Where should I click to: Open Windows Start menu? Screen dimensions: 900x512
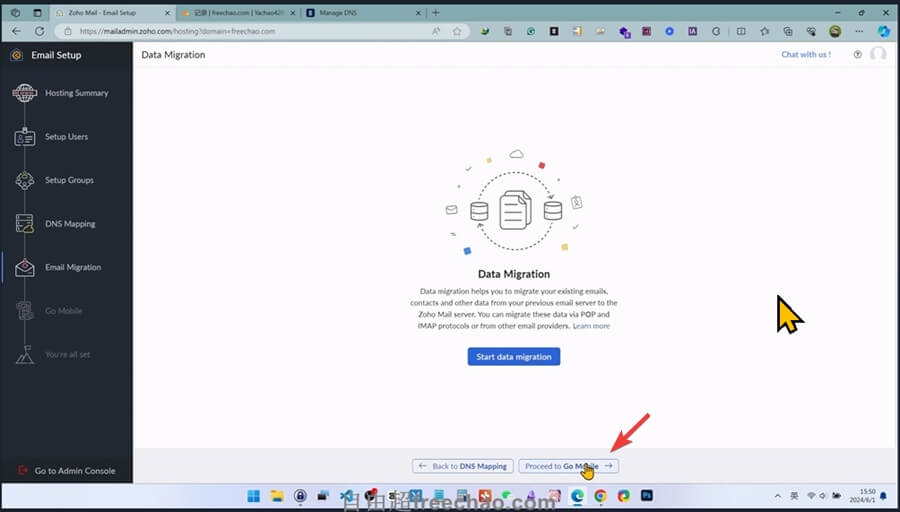[253, 496]
